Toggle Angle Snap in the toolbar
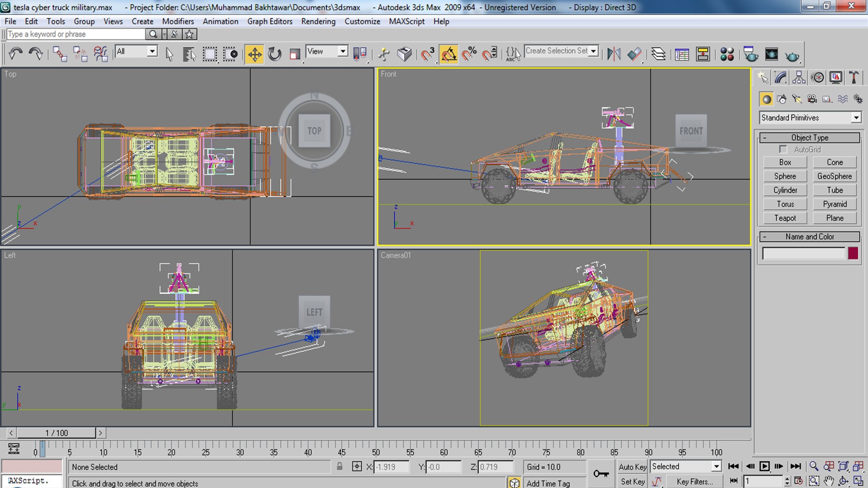Viewport: 868px width, 488px height. click(x=448, y=54)
